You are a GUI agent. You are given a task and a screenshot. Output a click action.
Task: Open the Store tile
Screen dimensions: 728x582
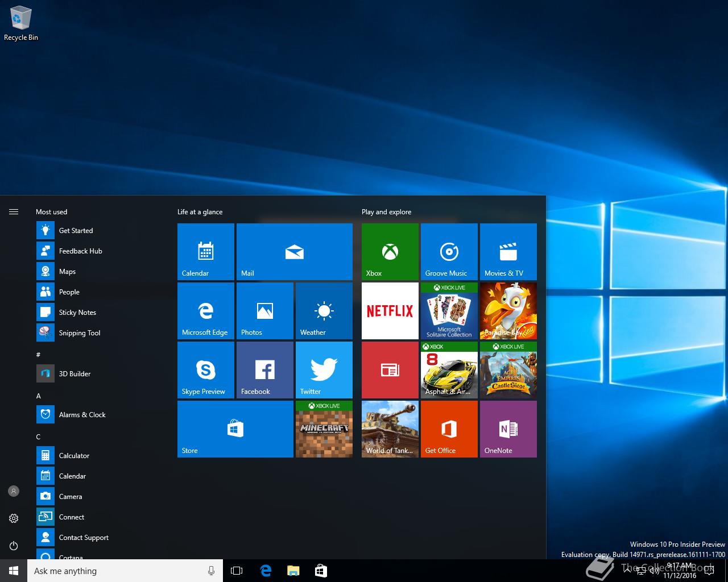click(235, 429)
